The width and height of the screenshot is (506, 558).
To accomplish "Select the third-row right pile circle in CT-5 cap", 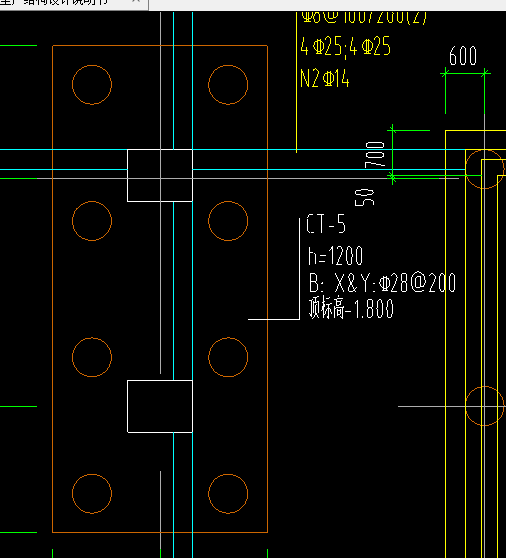I will point(228,357).
